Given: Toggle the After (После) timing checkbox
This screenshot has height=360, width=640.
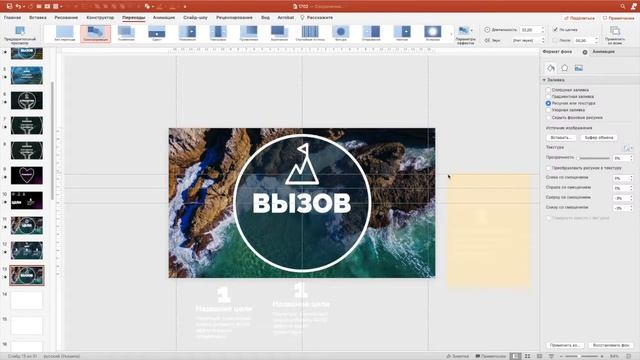Looking at the screenshot, I should click(x=555, y=40).
